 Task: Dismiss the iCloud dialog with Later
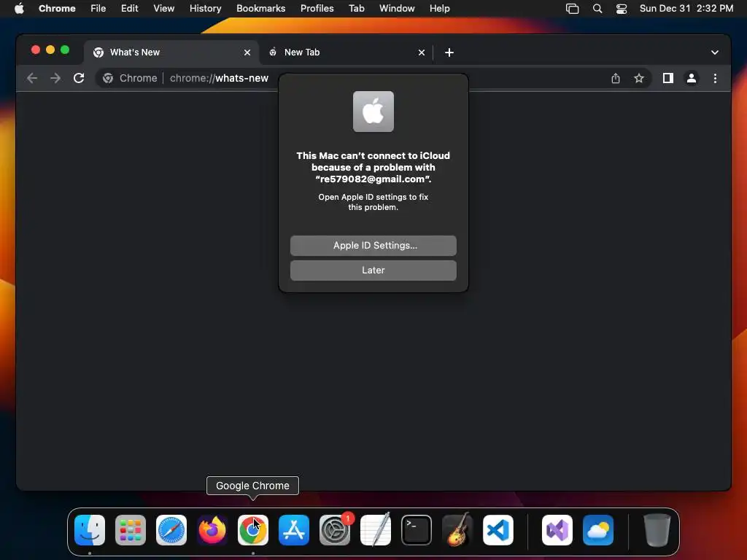373,271
